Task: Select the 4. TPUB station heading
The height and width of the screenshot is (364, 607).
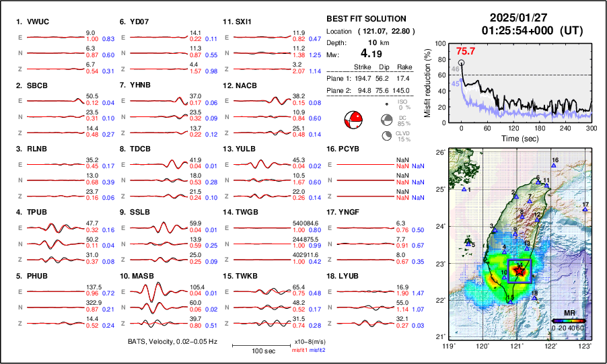Action: pos(32,212)
